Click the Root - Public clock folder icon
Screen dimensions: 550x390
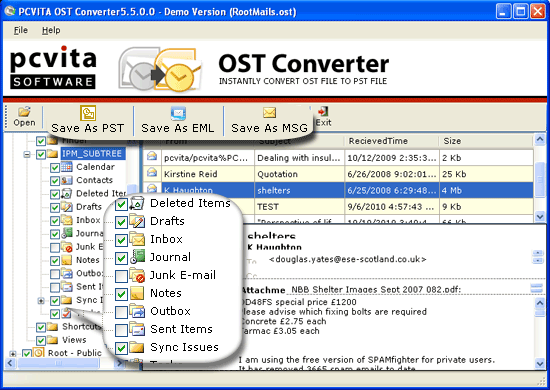(39, 352)
